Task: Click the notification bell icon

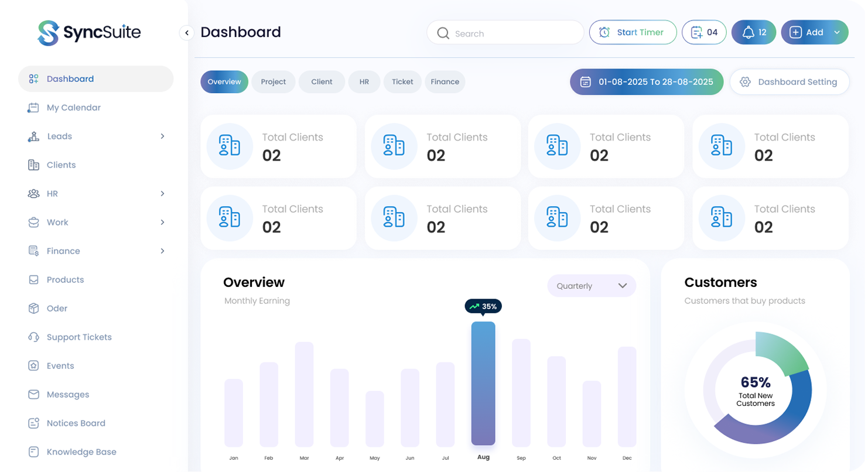Action: pyautogui.click(x=748, y=33)
